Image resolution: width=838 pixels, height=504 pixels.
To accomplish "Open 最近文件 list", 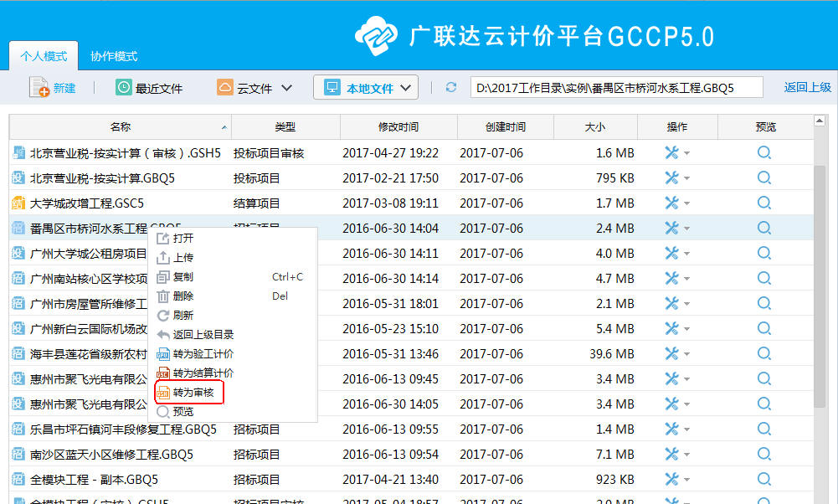I will tap(149, 88).
